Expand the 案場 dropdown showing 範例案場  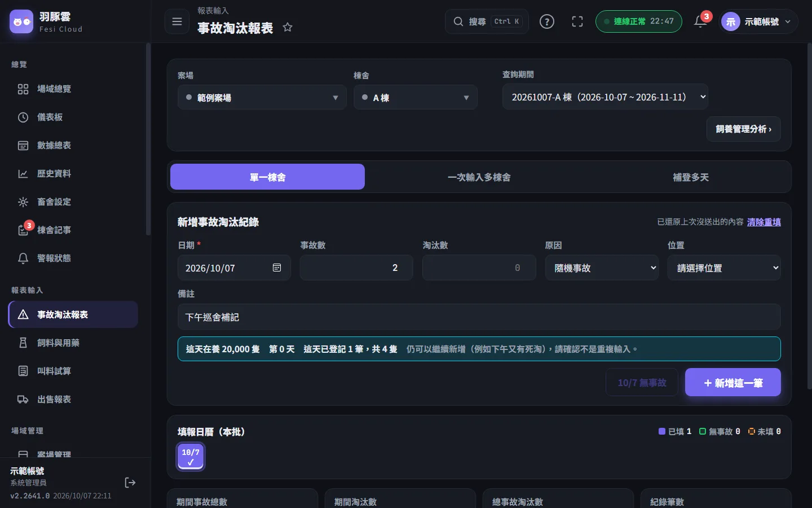(x=262, y=98)
